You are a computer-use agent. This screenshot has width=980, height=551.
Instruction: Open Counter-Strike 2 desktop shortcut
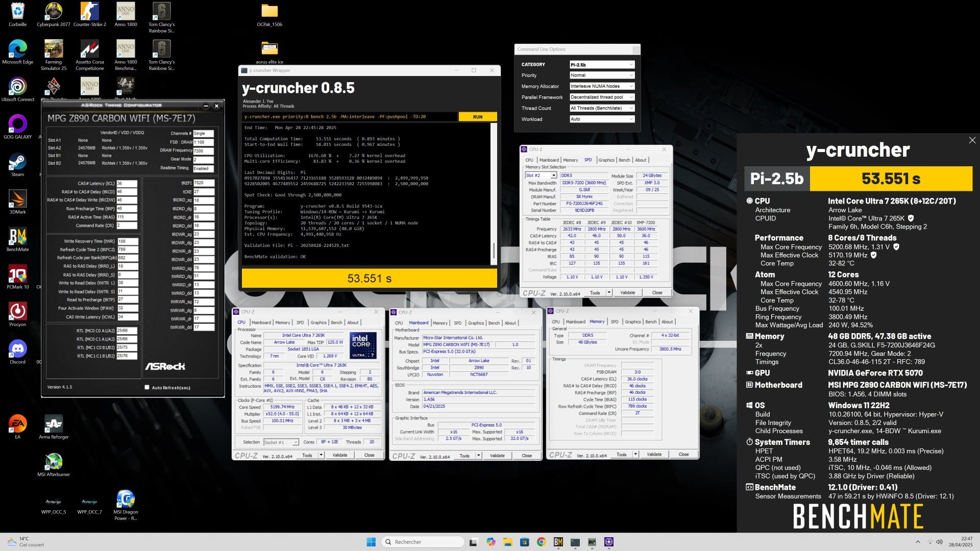pos(89,14)
